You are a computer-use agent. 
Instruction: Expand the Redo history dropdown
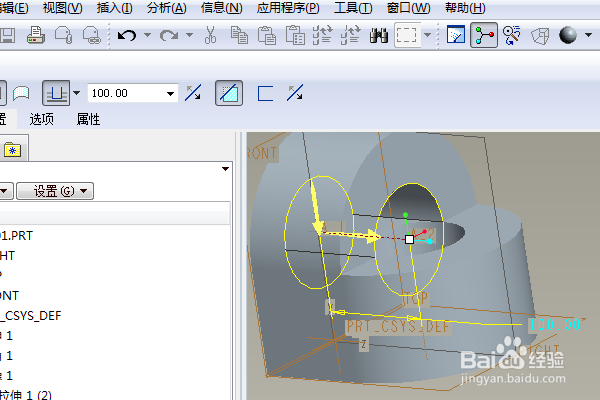tap(189, 35)
